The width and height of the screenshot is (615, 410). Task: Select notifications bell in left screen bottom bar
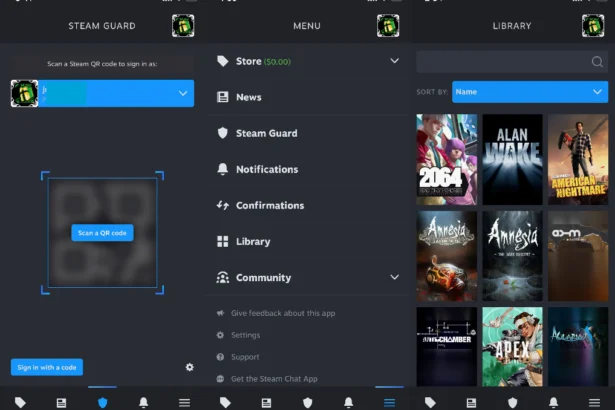144,403
